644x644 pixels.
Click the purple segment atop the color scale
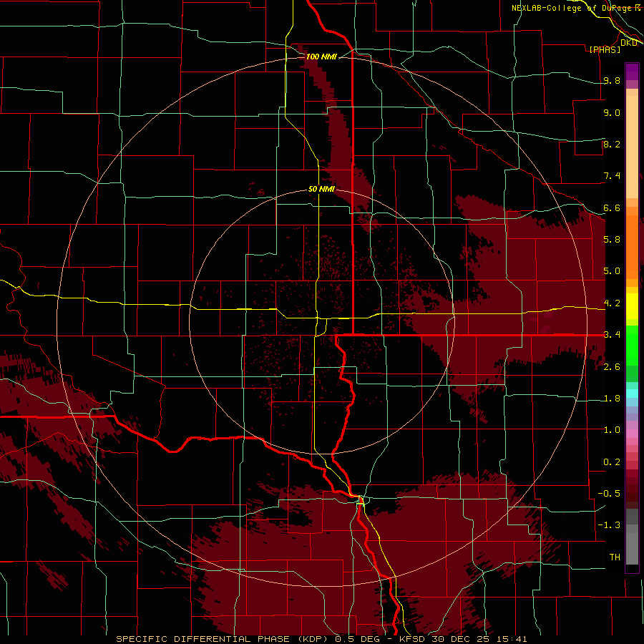click(632, 72)
